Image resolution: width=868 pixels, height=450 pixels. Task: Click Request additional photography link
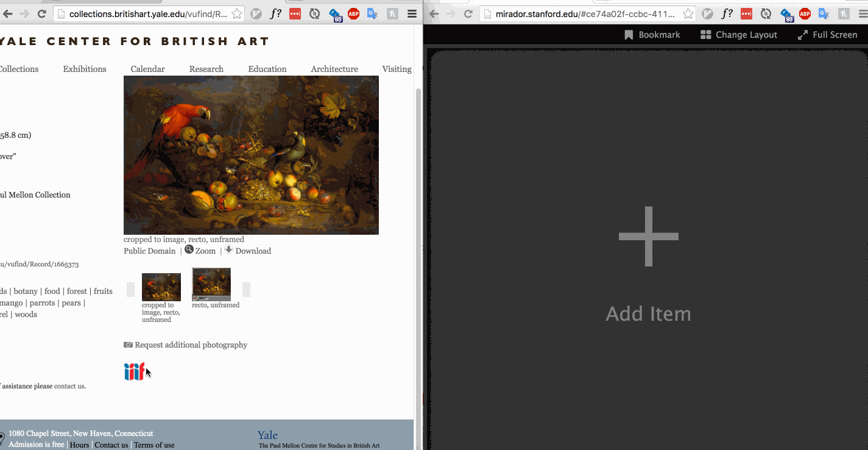[191, 345]
